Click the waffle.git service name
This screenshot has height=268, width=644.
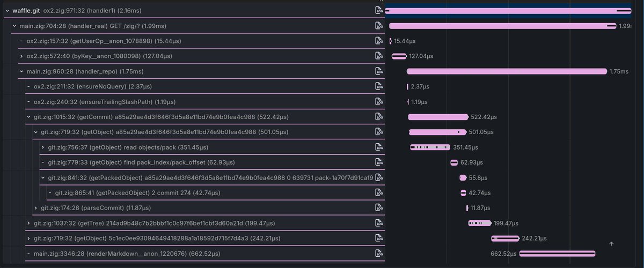click(26, 11)
